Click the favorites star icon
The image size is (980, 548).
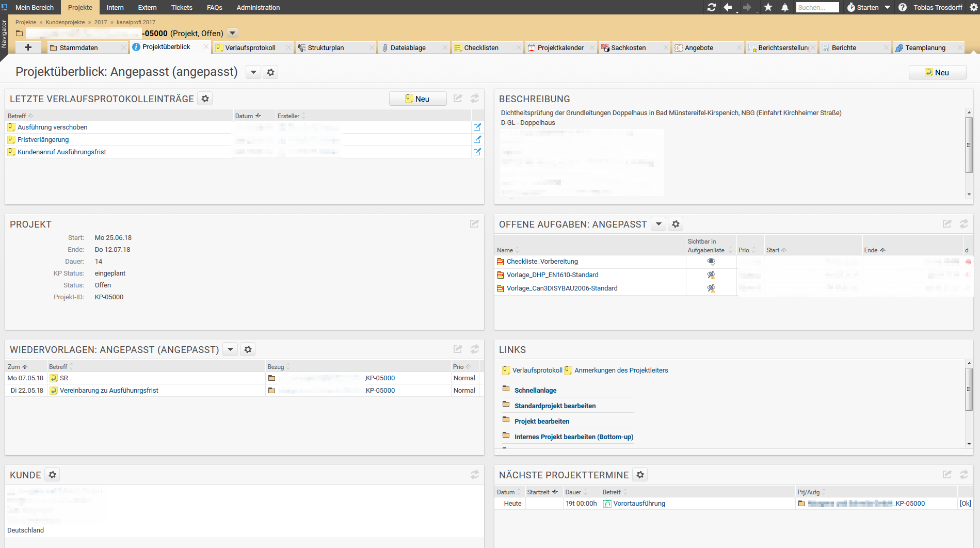pos(768,7)
